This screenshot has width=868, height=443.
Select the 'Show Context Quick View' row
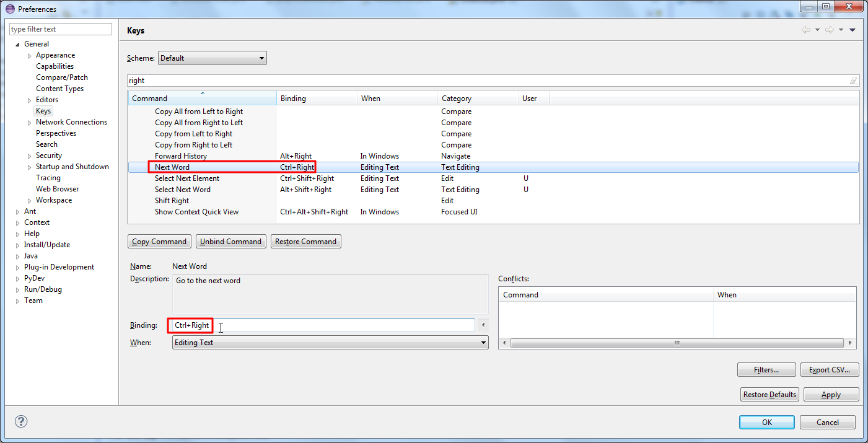click(493, 212)
